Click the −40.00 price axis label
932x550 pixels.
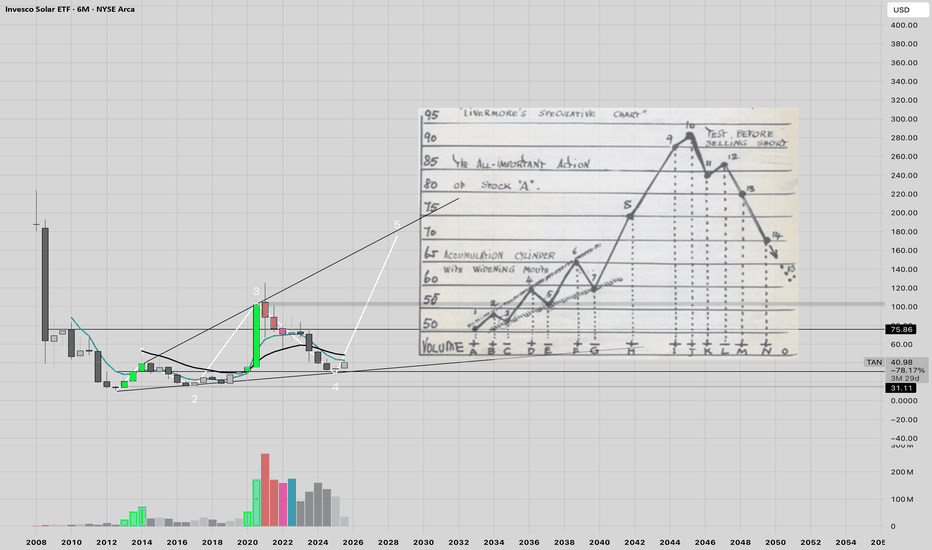903,438
